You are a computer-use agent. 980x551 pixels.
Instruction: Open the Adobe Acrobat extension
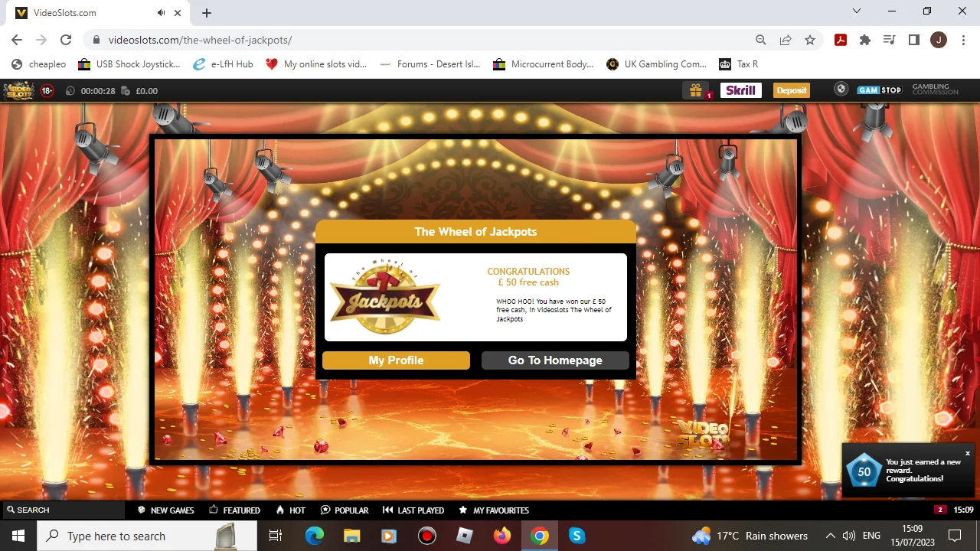pos(841,40)
